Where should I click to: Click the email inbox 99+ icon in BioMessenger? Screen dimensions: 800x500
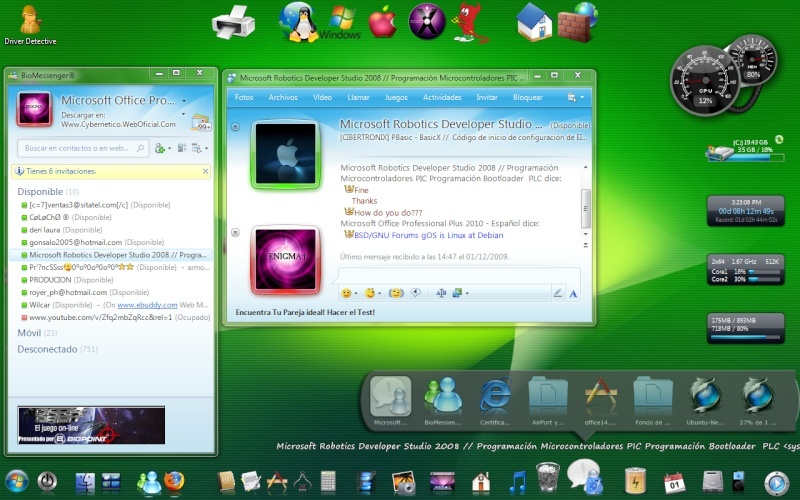pos(201,122)
